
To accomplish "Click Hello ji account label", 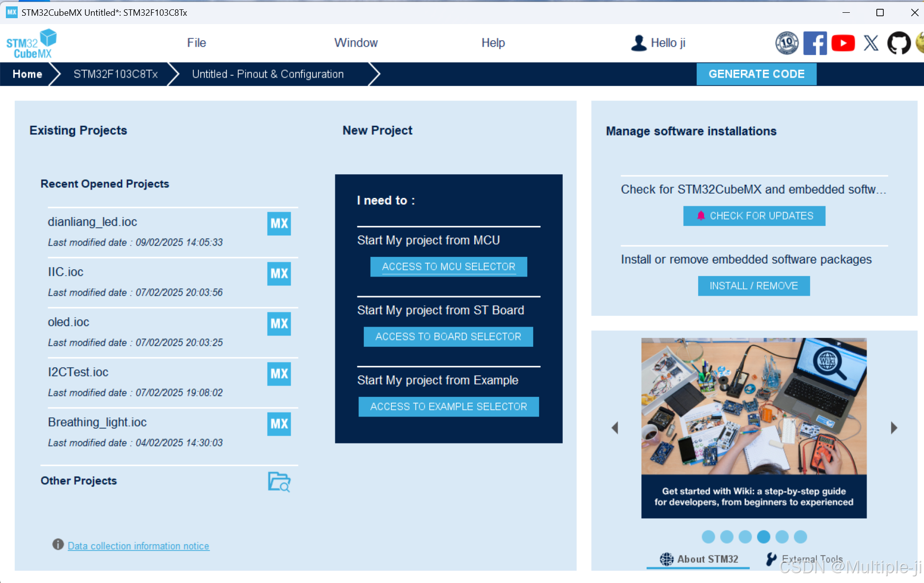I will click(668, 43).
